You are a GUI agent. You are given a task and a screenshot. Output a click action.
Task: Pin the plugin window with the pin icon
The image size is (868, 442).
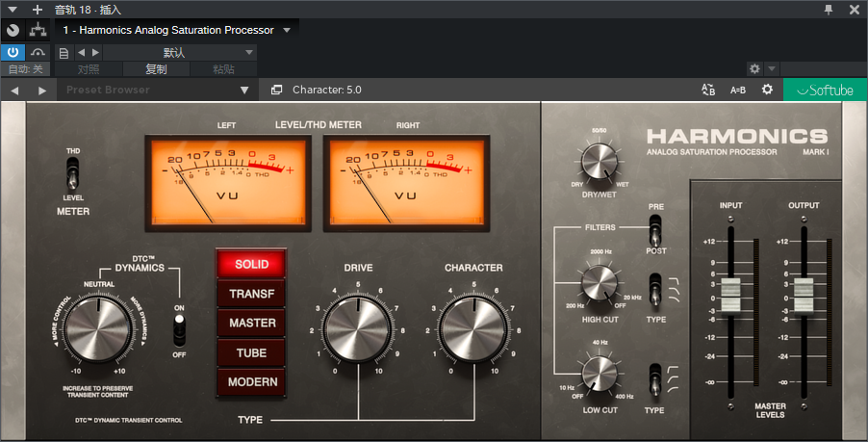click(x=829, y=9)
